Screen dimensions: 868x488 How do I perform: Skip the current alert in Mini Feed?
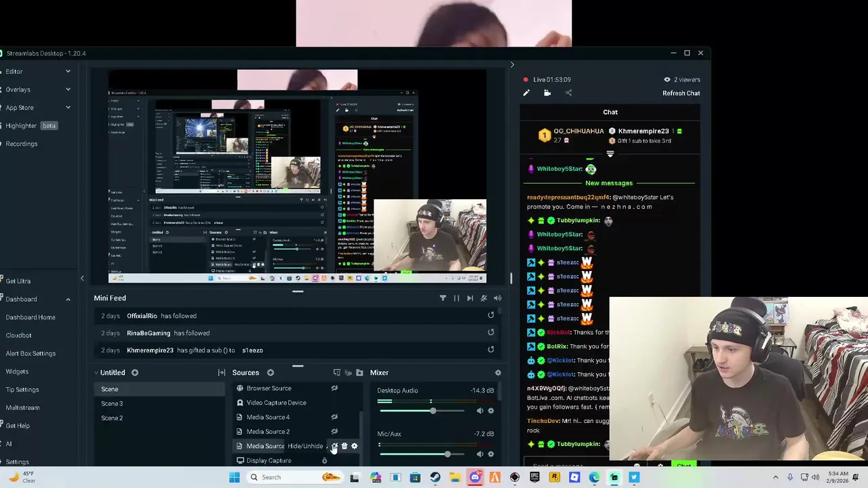pos(470,298)
